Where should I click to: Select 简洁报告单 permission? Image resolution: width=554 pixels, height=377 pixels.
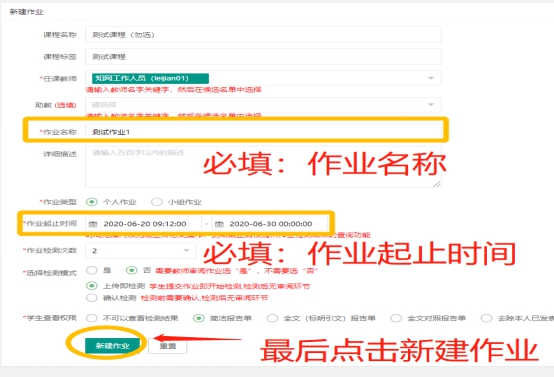(199, 318)
